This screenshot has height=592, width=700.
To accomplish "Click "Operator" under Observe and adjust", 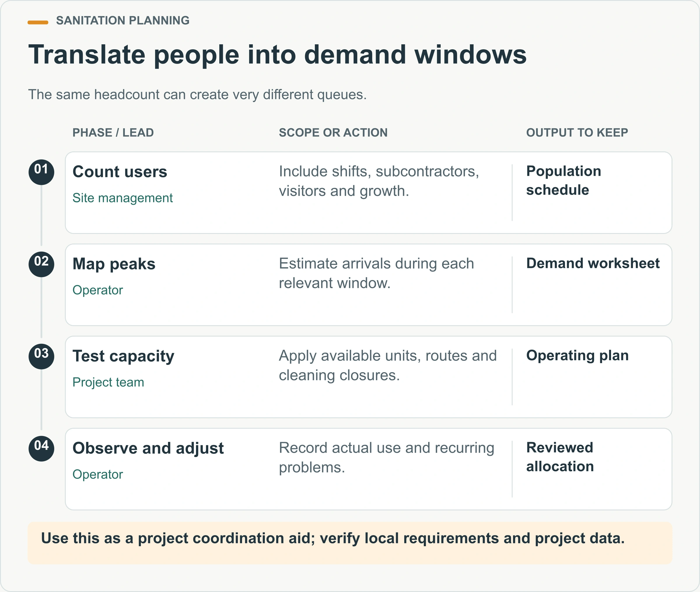I will tap(98, 474).
